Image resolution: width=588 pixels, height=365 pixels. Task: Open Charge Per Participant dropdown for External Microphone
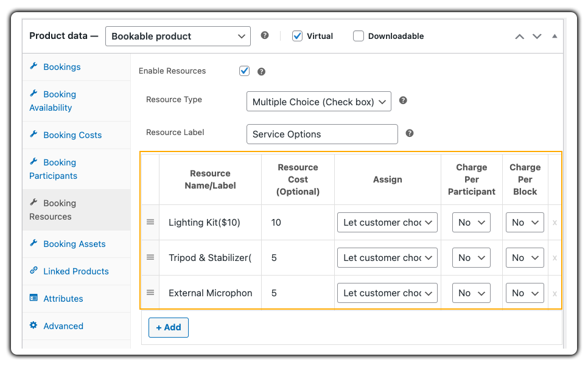tap(471, 293)
